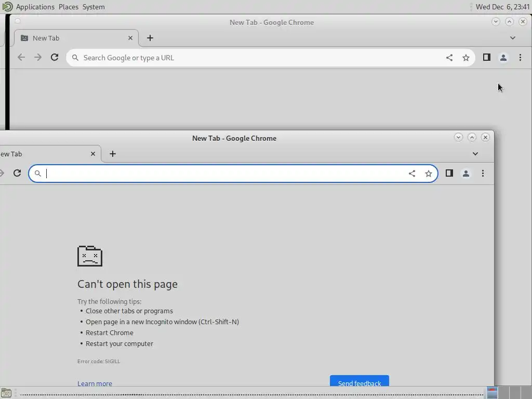Bookmark the tab using the star in the rear window
The height and width of the screenshot is (399, 532).
pyautogui.click(x=466, y=58)
